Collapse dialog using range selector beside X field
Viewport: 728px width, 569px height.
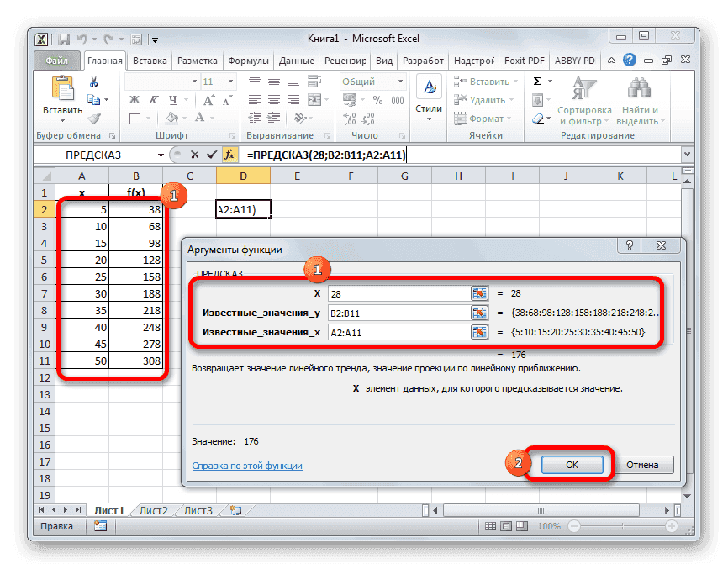pyautogui.click(x=479, y=293)
